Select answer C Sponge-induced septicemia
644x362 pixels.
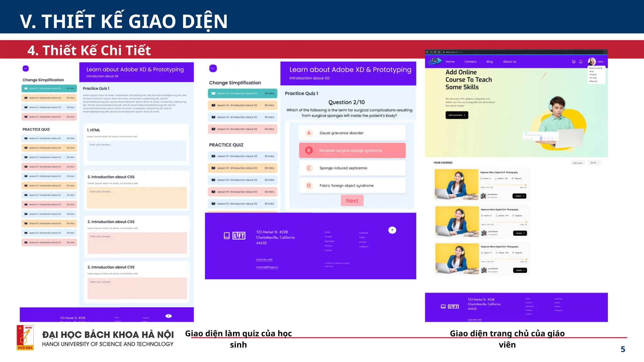tap(352, 168)
